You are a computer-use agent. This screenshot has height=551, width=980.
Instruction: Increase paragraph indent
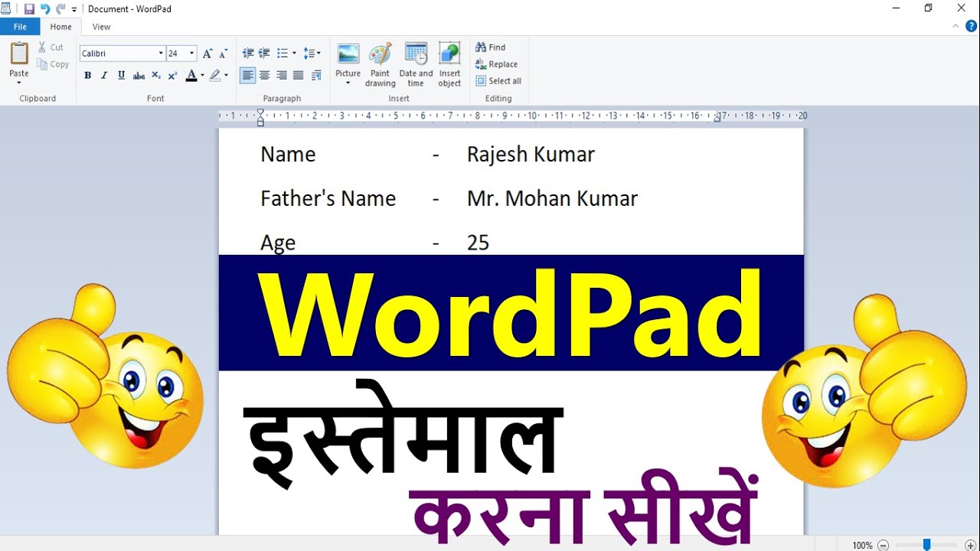pos(264,54)
